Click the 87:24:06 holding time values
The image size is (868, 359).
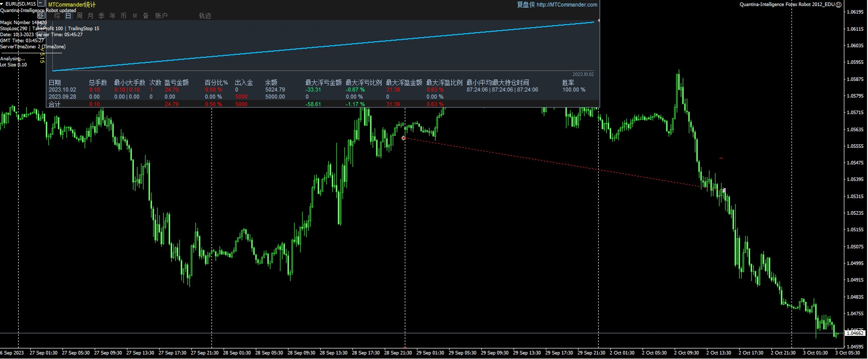(502, 90)
